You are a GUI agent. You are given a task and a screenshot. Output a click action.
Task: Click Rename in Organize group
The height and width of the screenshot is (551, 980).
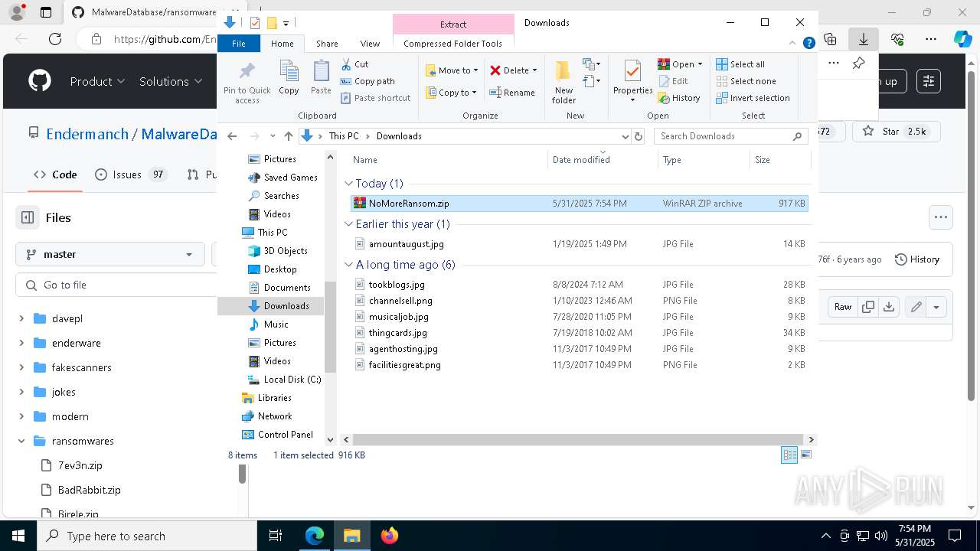coord(512,93)
